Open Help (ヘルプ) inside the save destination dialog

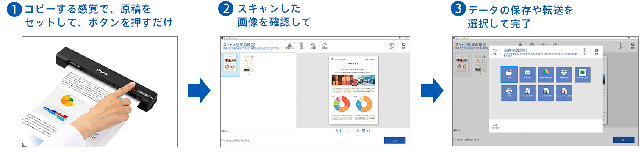click(x=584, y=51)
